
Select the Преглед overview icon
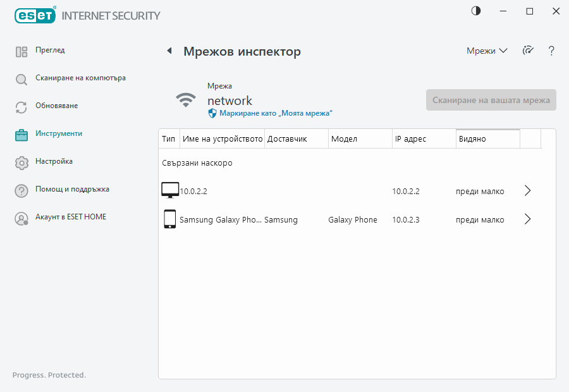click(x=21, y=50)
